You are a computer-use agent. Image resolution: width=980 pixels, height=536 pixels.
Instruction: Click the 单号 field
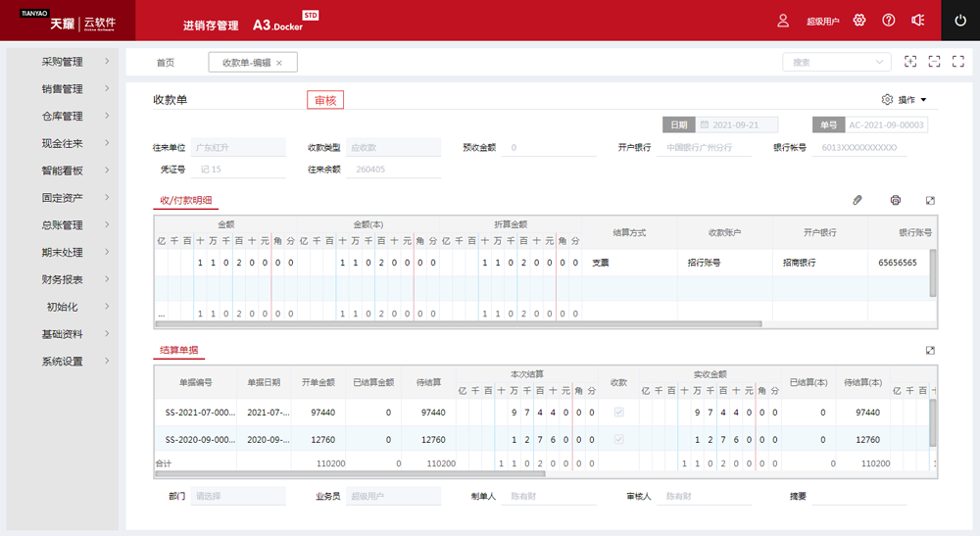[x=886, y=125]
